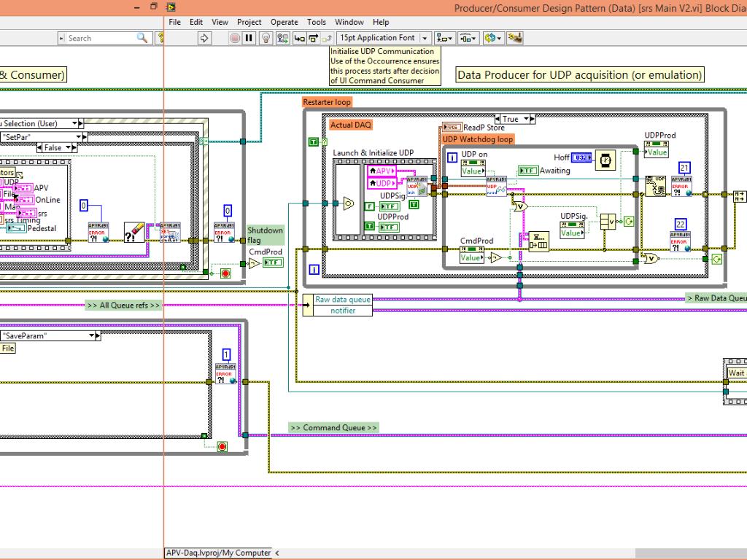The width and height of the screenshot is (747, 560).
Task: Toggle the CmdProd shutdown flag boolean
Action: click(274, 262)
